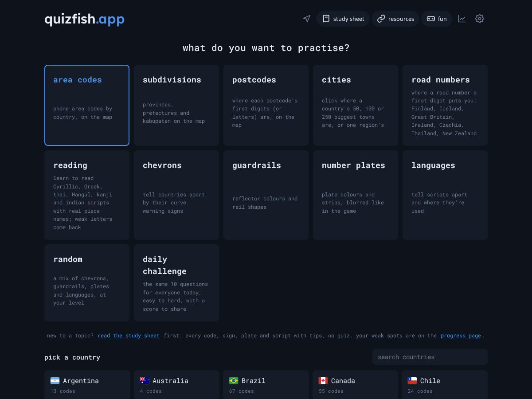Choose the languages topic card

pyautogui.click(x=445, y=195)
